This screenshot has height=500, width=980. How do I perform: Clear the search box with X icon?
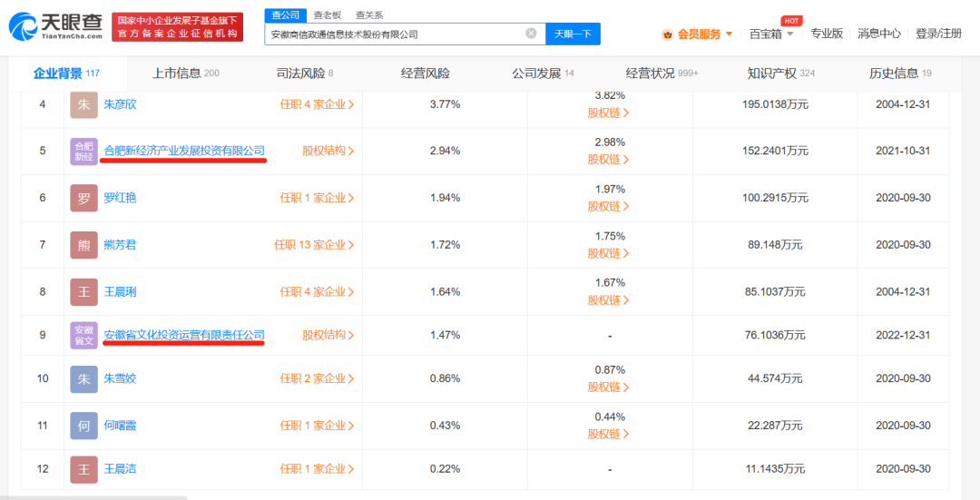pyautogui.click(x=531, y=34)
